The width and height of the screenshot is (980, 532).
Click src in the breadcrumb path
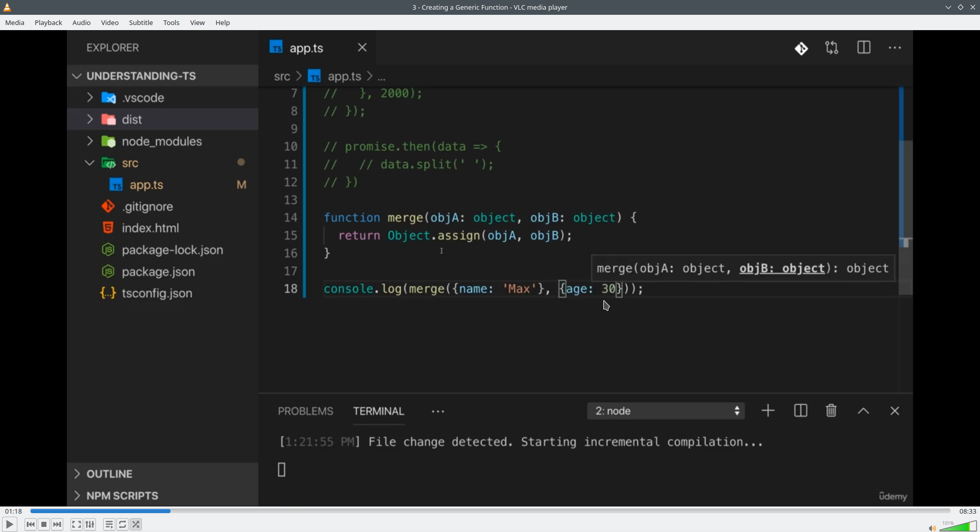pyautogui.click(x=282, y=77)
